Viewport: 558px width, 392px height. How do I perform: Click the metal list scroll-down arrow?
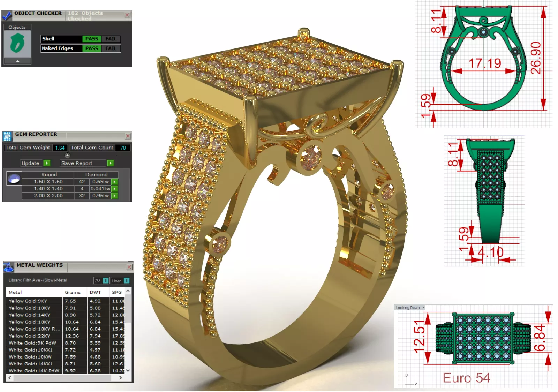[128, 371]
